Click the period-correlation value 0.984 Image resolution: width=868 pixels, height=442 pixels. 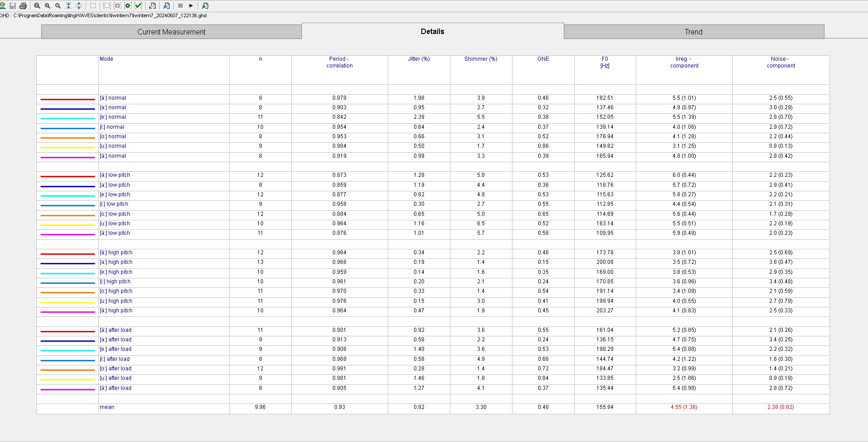339,146
